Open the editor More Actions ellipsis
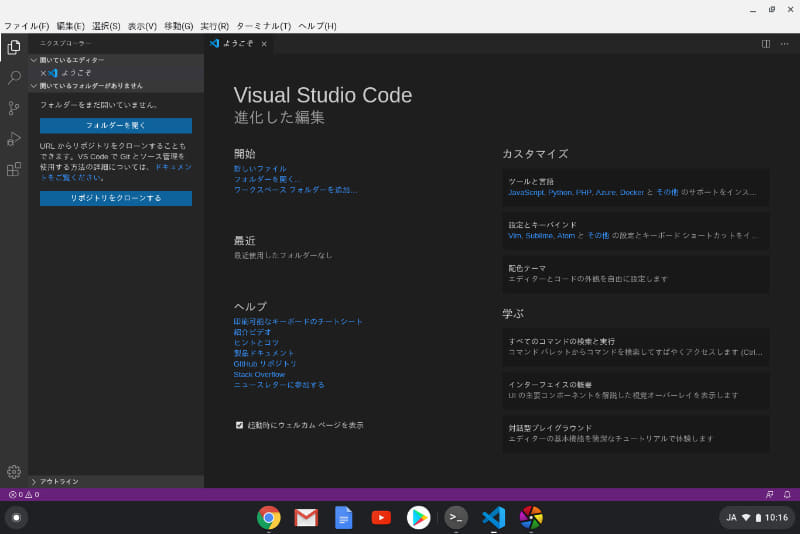This screenshot has height=534, width=800. [x=784, y=44]
